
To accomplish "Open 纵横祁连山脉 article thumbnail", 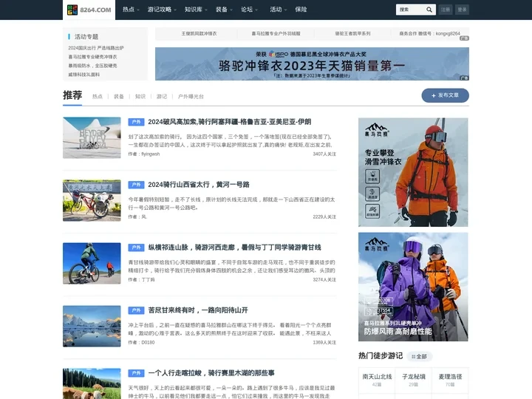I will [x=92, y=263].
